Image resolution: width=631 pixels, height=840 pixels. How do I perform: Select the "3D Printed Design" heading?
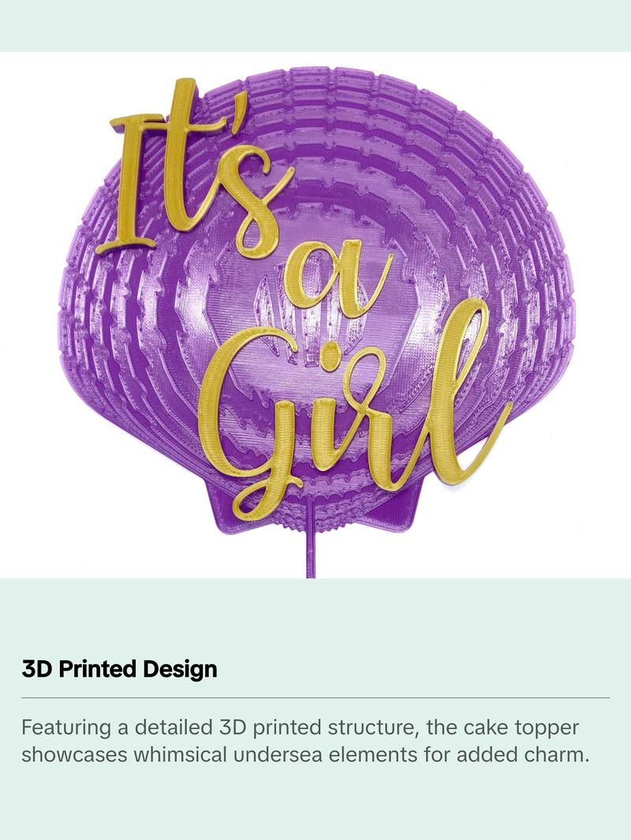click(x=119, y=669)
